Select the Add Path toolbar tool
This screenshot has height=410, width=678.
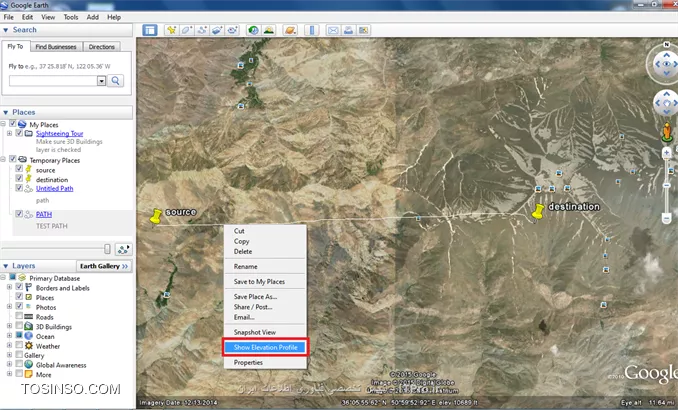[201, 30]
